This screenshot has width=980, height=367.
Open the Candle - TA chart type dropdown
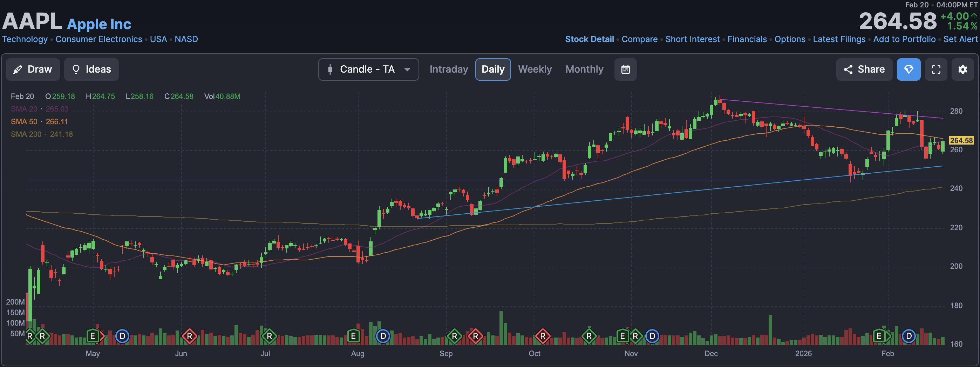point(368,69)
